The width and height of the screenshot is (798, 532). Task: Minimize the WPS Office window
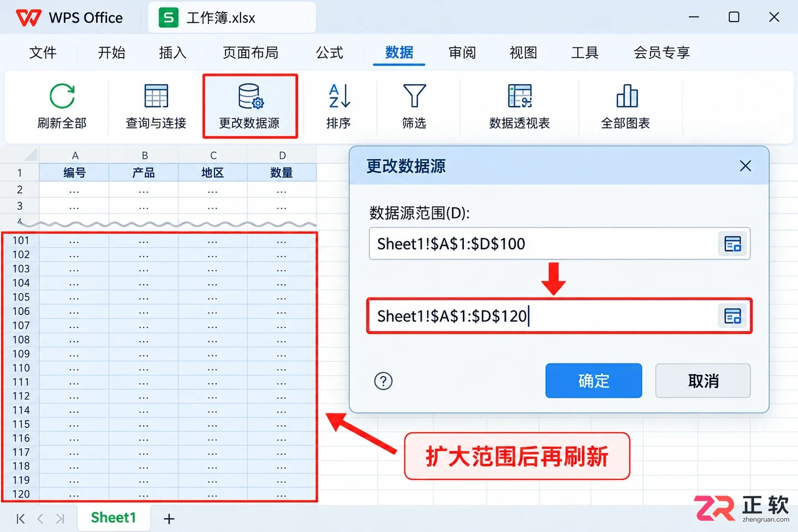pos(694,17)
